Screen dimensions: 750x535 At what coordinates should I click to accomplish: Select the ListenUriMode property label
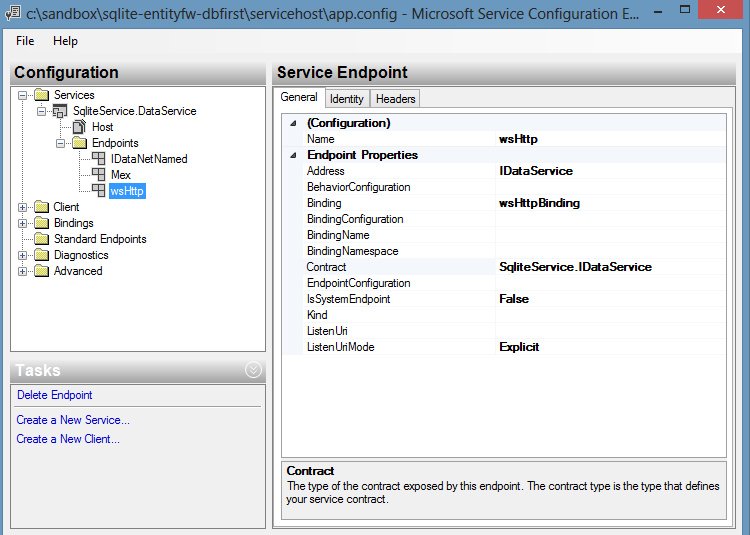340,347
